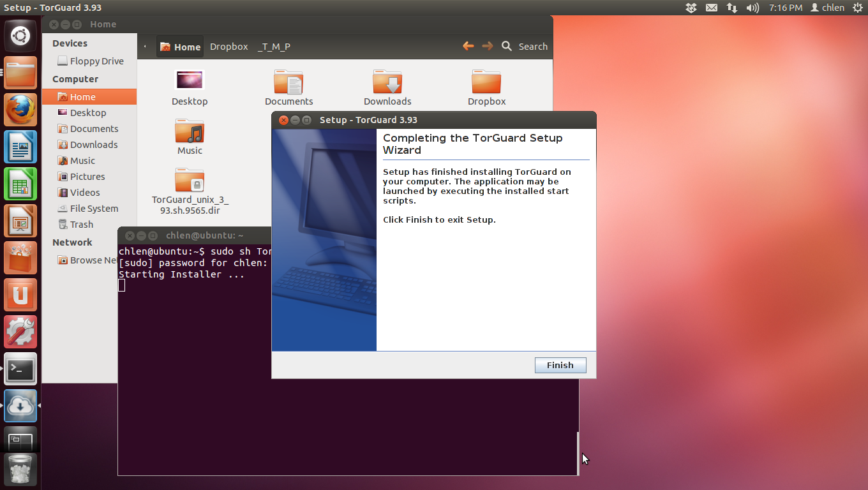Launch LibreOffice Impress from the launcher

[x=20, y=221]
